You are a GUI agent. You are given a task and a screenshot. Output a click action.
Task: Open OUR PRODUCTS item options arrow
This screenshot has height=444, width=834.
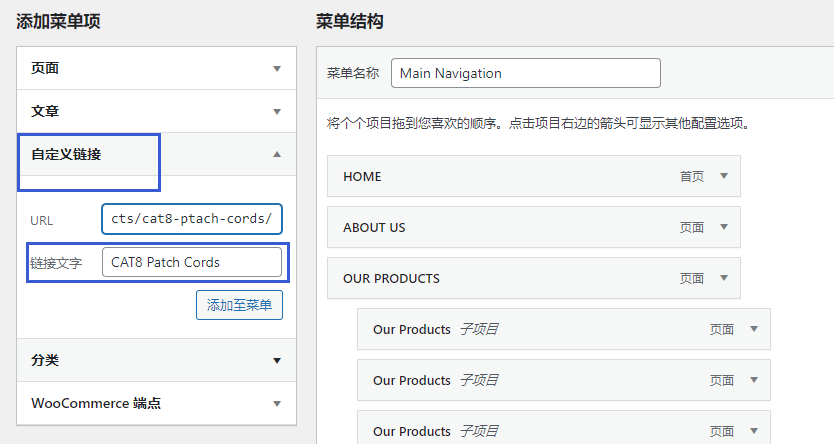724,278
